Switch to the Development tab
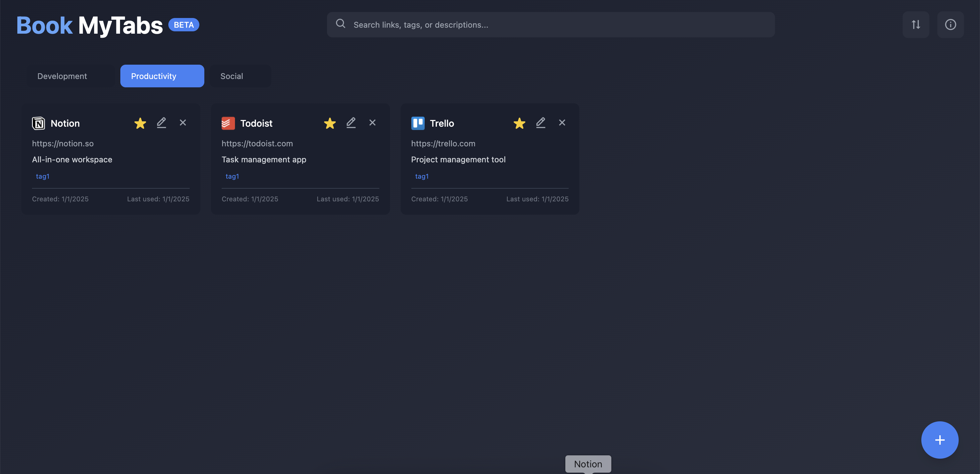 click(x=70, y=76)
